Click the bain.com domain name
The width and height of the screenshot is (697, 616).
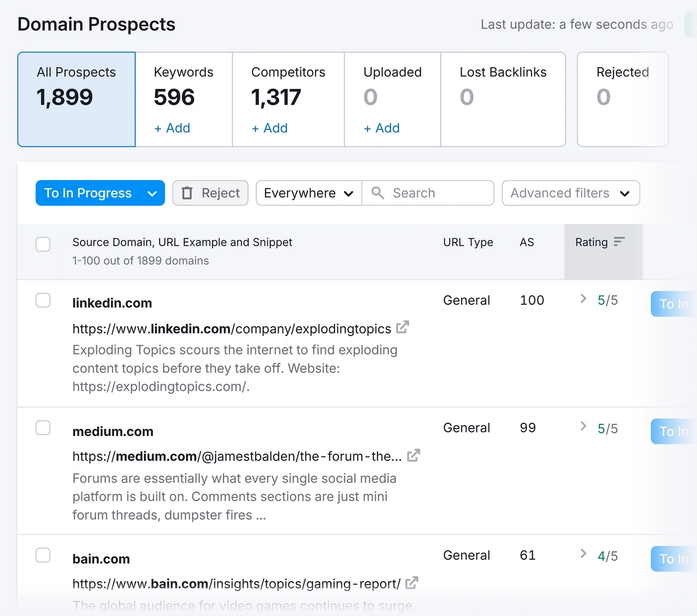(x=101, y=559)
